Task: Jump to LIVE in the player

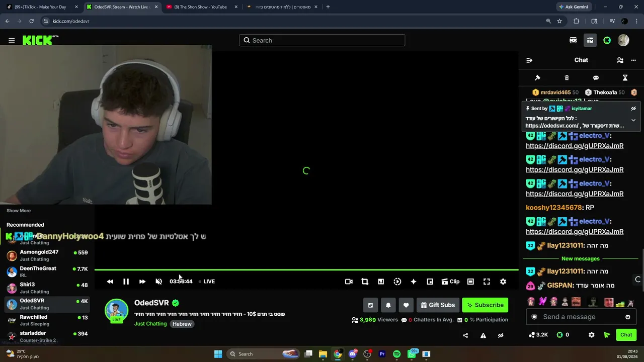Action: 207,282
